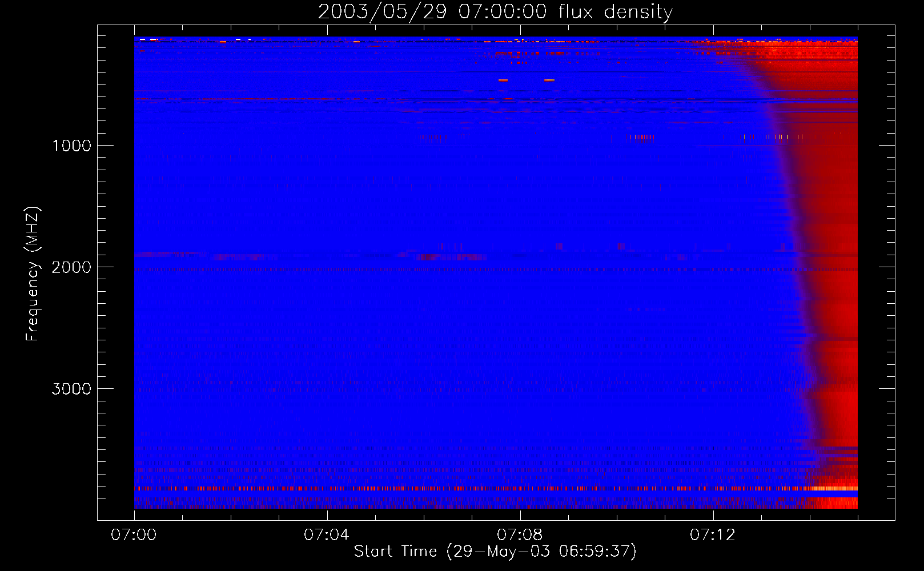This screenshot has height=571, width=924.
Task: Click the 07:00 time tick label
Action: tap(134, 535)
